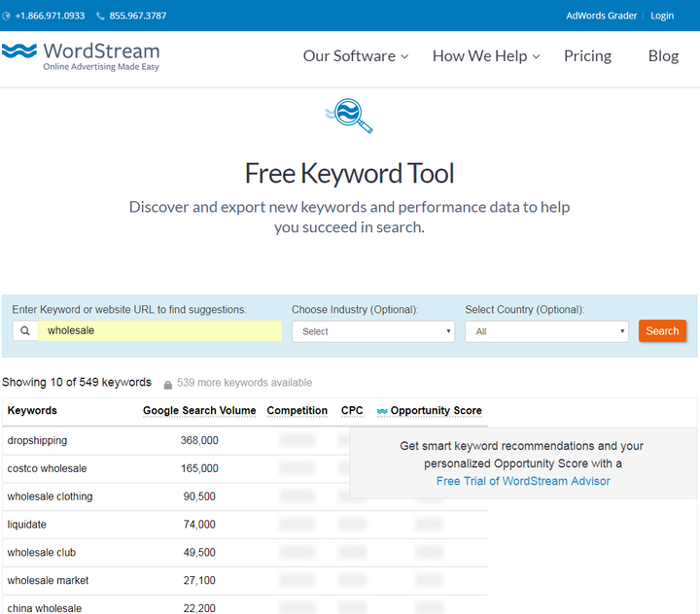Click the phone icon beside 855.967.3787
This screenshot has height=614, width=700.
point(101,17)
